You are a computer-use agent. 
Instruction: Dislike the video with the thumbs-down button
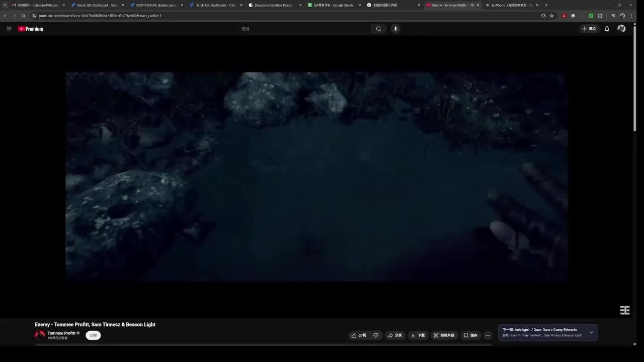click(x=376, y=335)
